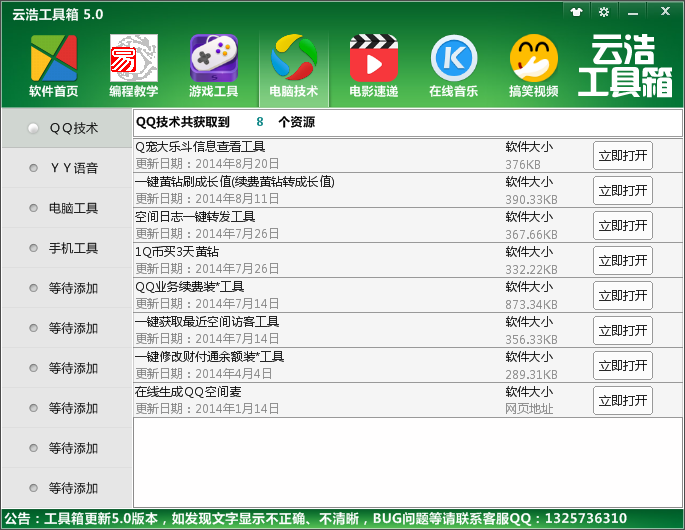Open the 游戏工具 gamepad icon
The image size is (685, 530).
click(x=214, y=66)
